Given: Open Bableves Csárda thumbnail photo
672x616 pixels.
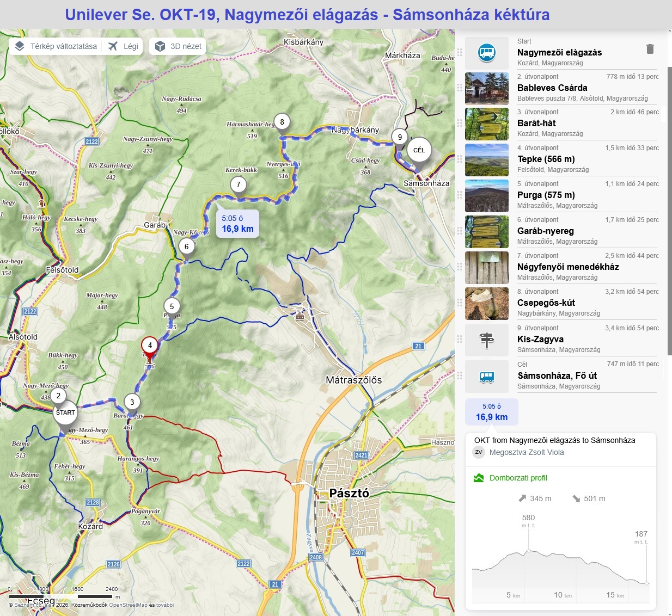Looking at the screenshot, I should 487,88.
